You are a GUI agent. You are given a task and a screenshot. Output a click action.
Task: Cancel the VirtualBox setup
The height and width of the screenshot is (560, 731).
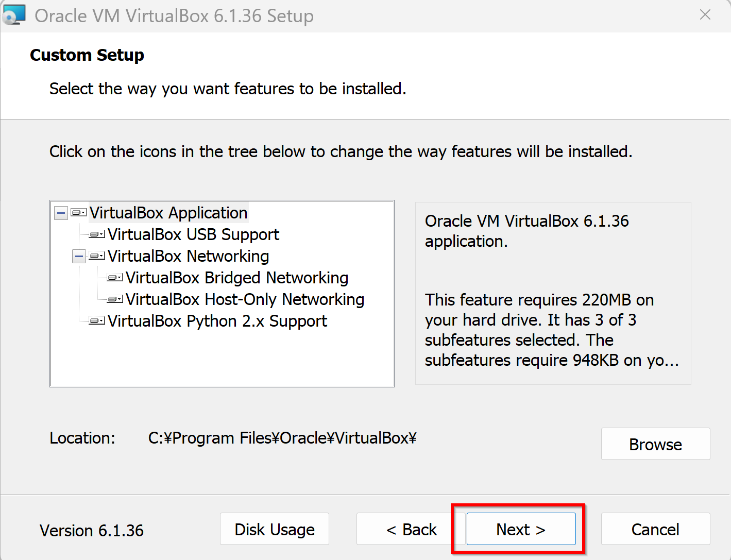coord(655,529)
